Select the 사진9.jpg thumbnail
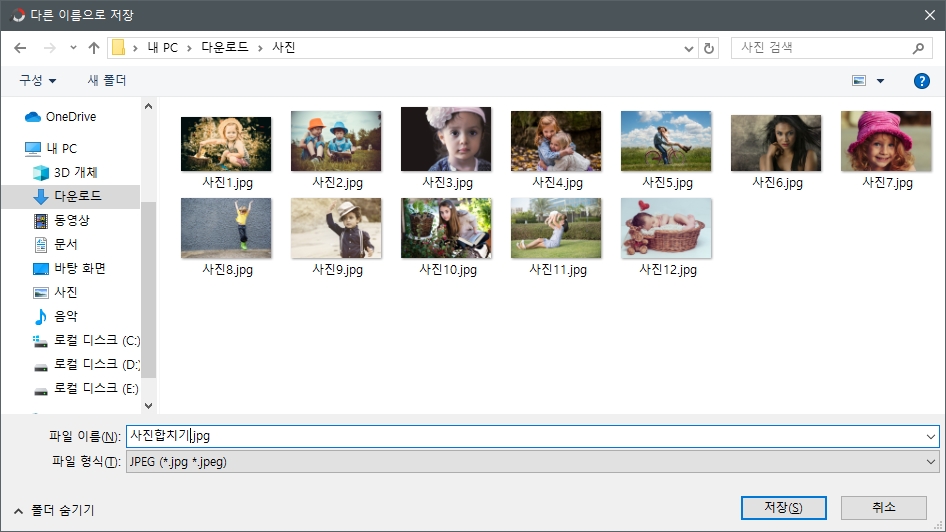Viewport: 946px width, 532px height. (336, 228)
